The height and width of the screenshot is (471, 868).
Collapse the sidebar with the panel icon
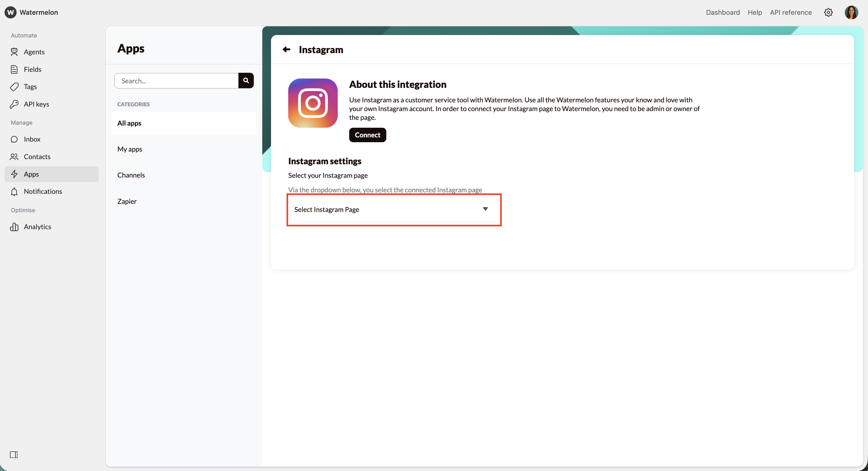[x=14, y=455]
